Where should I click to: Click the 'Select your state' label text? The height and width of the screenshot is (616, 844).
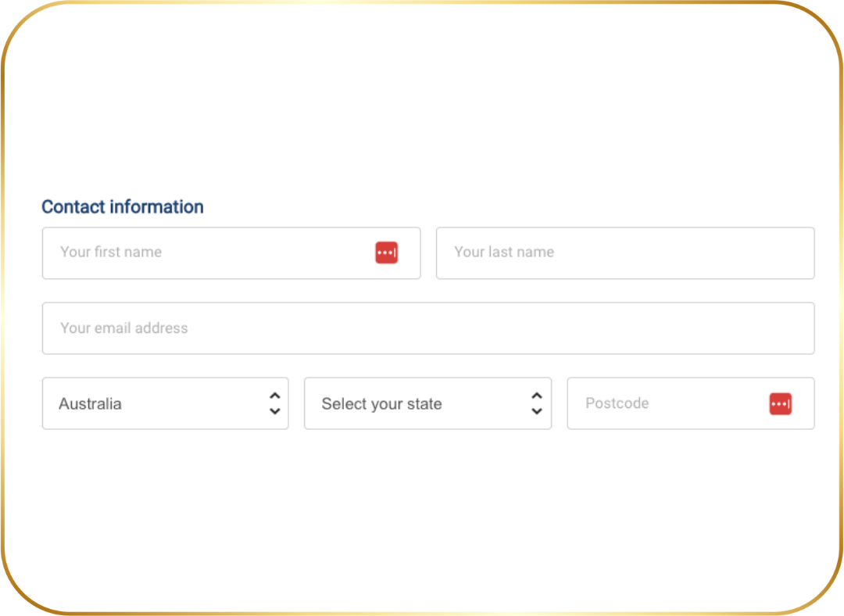pyautogui.click(x=381, y=404)
